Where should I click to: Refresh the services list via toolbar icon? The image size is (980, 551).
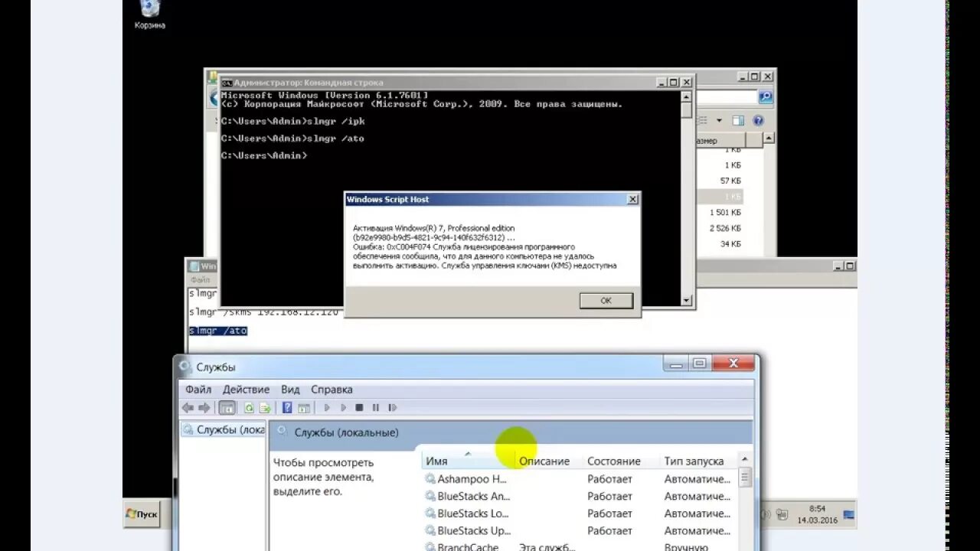(x=249, y=408)
